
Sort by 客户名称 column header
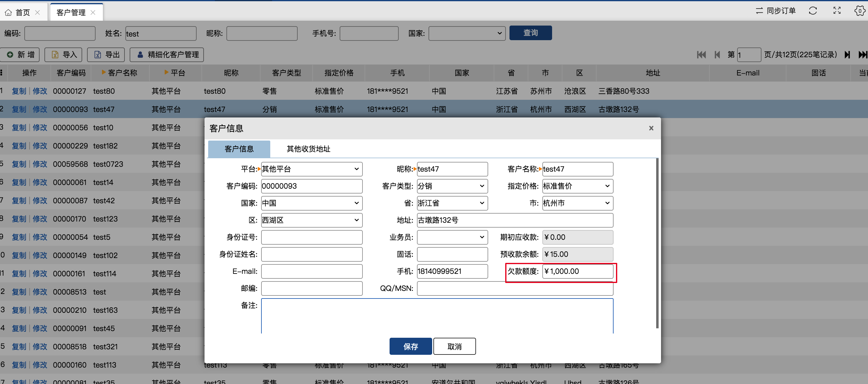120,73
